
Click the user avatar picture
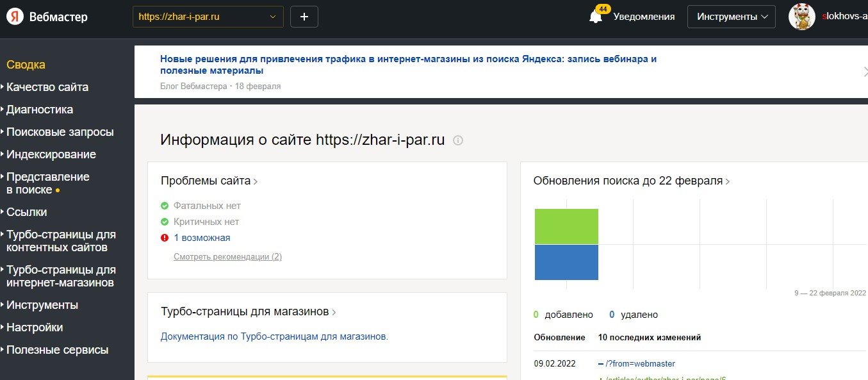click(x=802, y=17)
